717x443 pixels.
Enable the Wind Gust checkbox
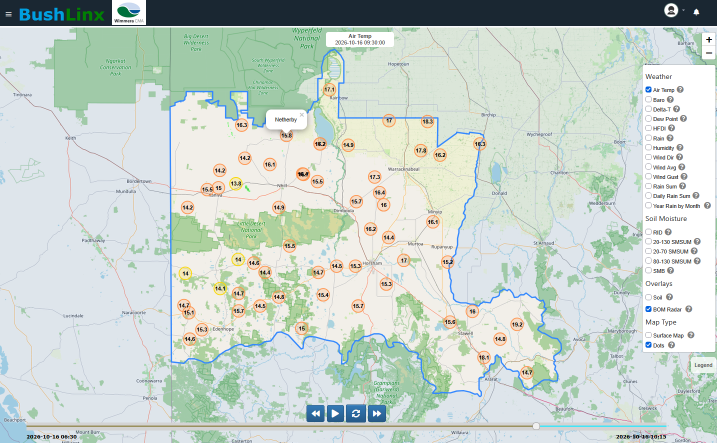[648, 176]
